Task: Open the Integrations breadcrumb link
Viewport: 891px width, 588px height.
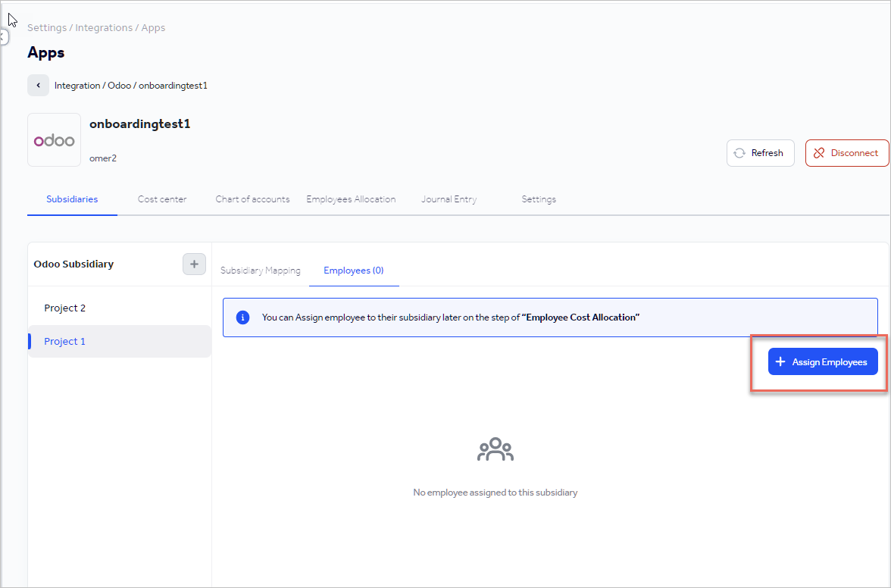Action: (x=104, y=27)
